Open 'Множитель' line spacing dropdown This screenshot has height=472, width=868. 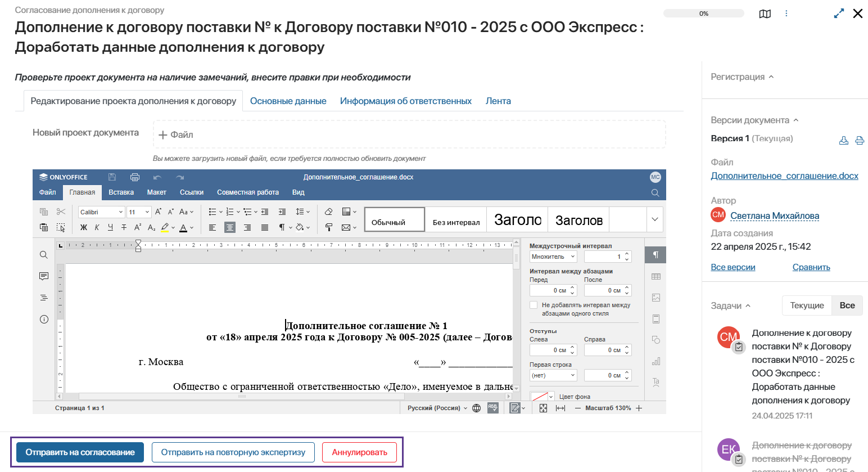553,257
